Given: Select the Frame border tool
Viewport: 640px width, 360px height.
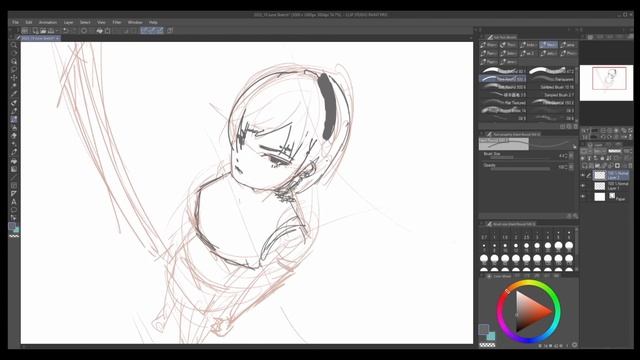Looking at the screenshot, I should tap(14, 185).
